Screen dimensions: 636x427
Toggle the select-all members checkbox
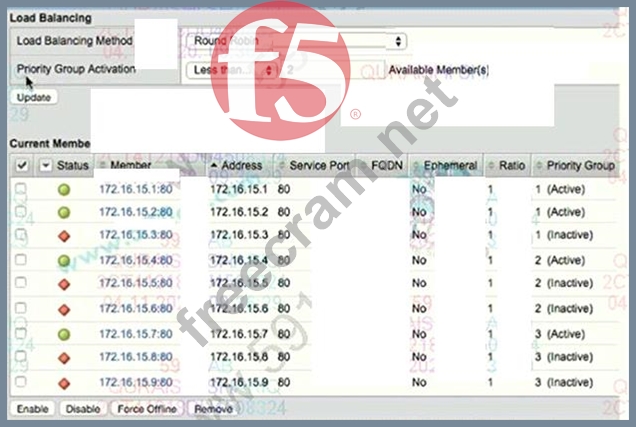[22, 165]
